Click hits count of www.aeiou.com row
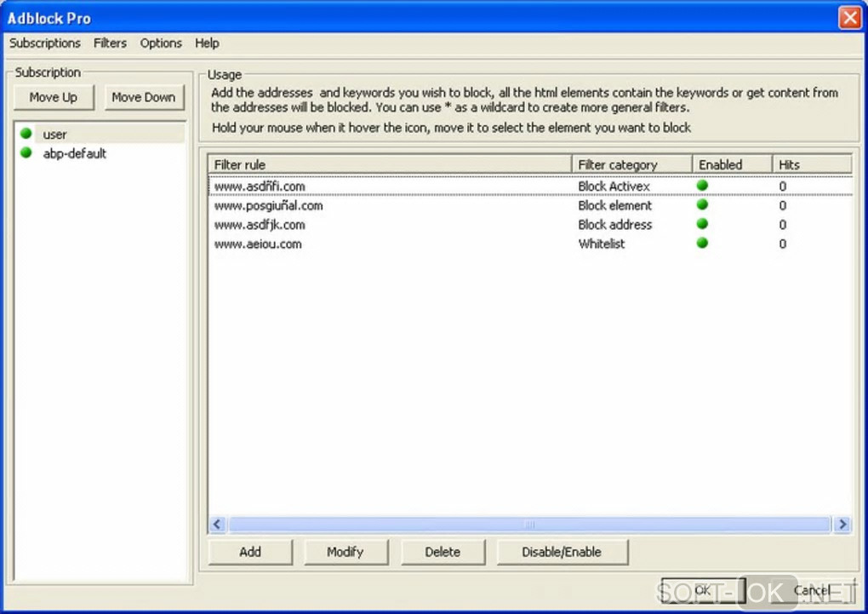Image resolution: width=868 pixels, height=614 pixels. point(783,244)
